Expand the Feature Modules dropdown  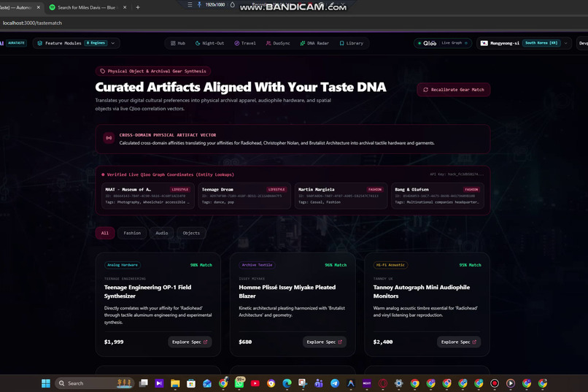click(77, 43)
